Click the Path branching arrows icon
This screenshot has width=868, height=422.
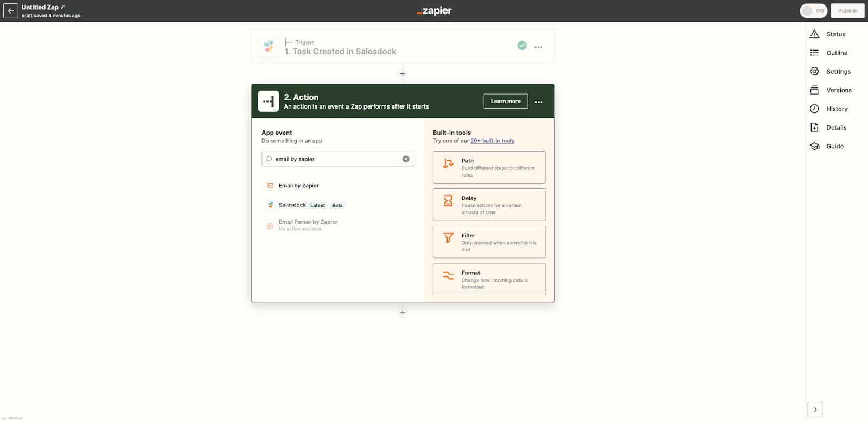[x=448, y=163]
